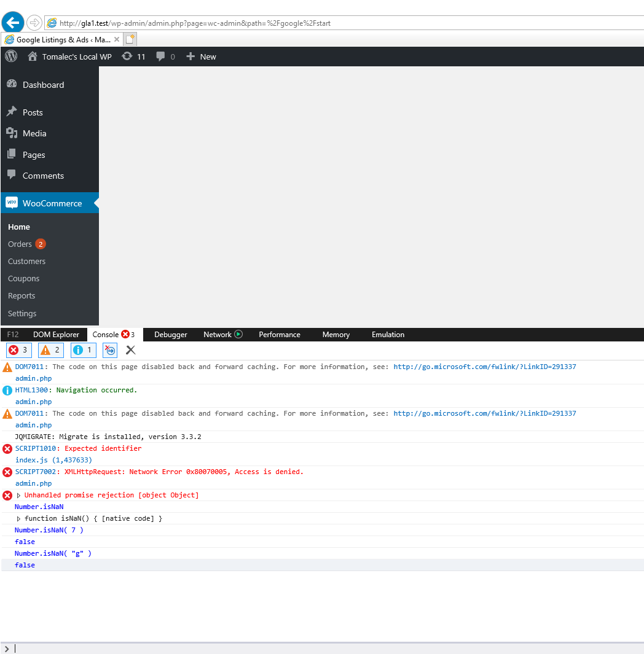
Task: Click the WordPress logo in the admin bar
Action: click(x=10, y=56)
